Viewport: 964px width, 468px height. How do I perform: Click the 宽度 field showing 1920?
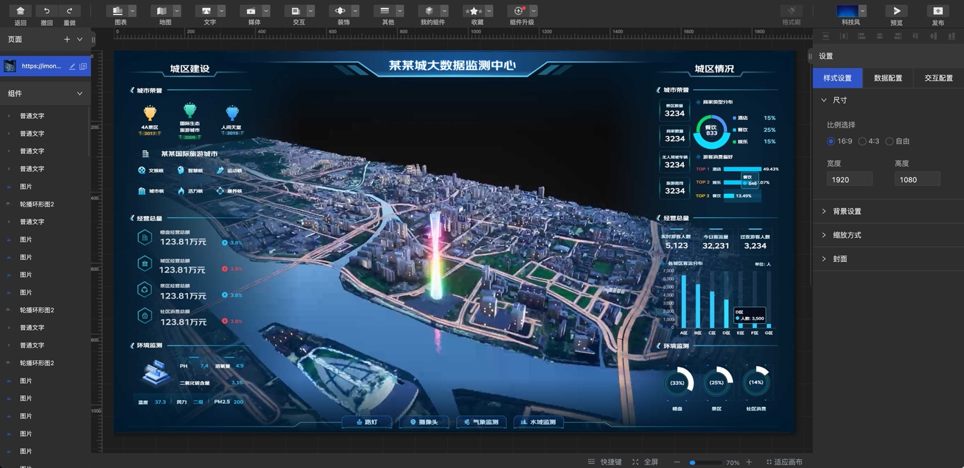[x=850, y=180]
